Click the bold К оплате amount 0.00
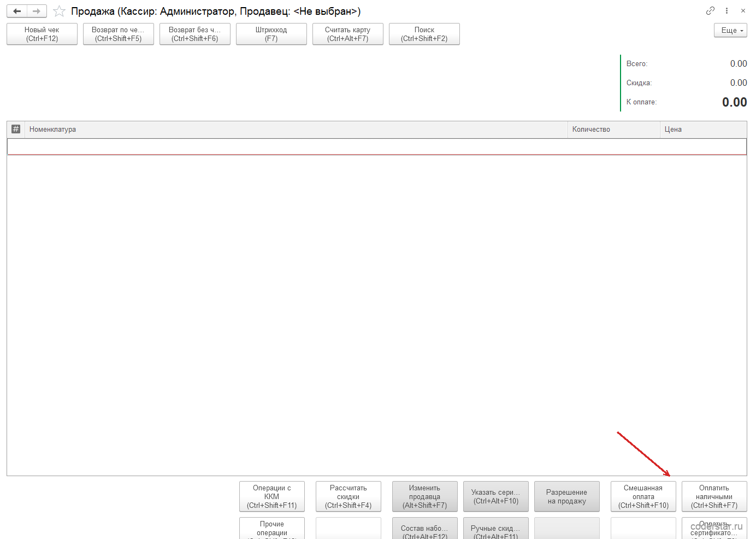Viewport: 756px width, 539px height. [x=735, y=102]
